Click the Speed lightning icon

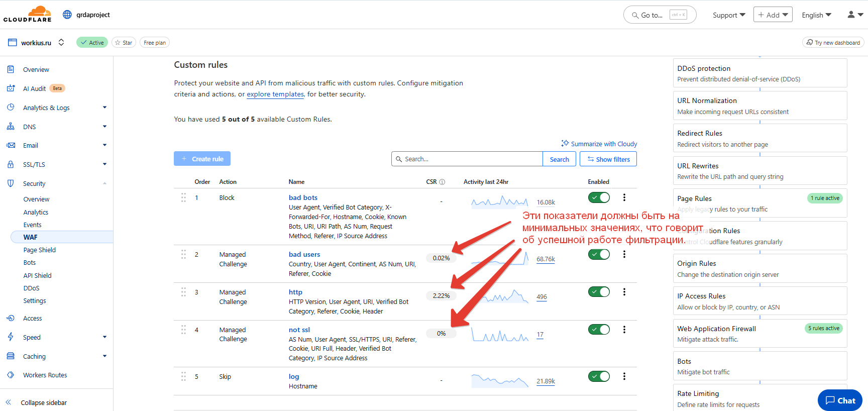click(x=11, y=337)
